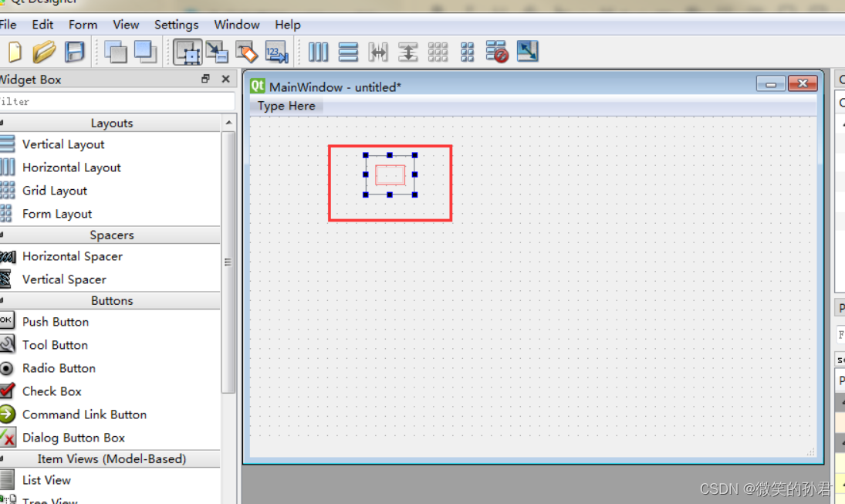Create a new form using the New icon

click(14, 52)
